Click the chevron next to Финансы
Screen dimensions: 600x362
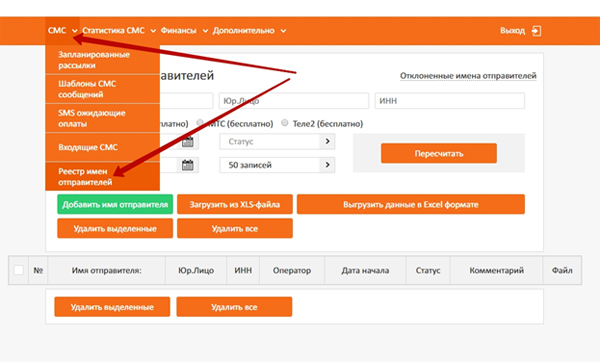point(205,31)
